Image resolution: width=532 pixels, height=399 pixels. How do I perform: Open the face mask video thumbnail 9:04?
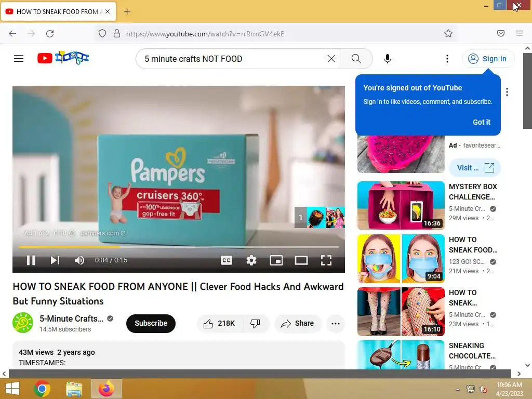[x=401, y=259]
